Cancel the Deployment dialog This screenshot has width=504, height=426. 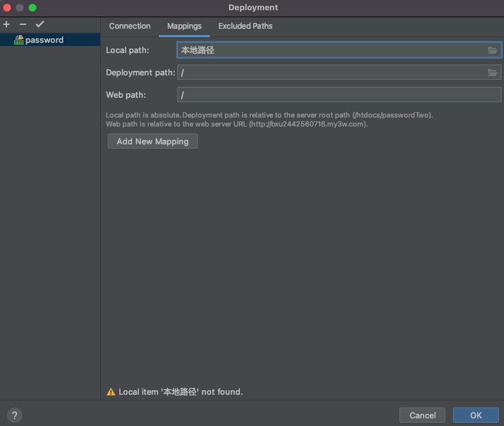pos(422,415)
